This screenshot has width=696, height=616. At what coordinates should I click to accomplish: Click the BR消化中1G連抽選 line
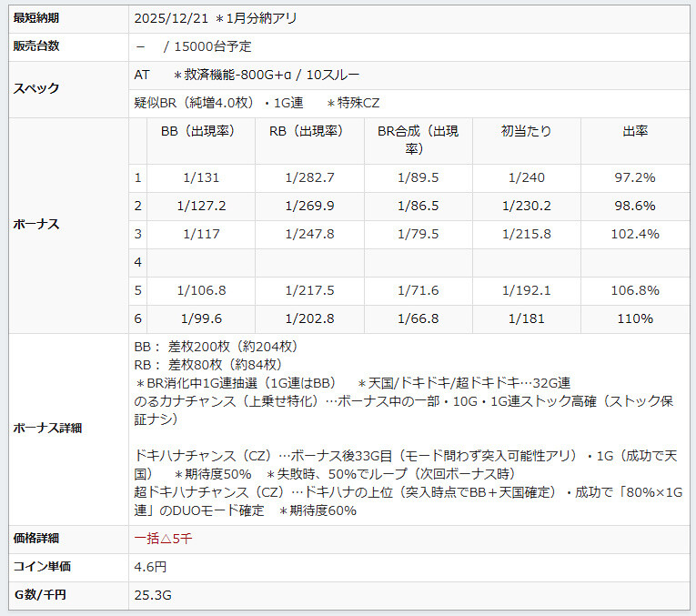352,383
